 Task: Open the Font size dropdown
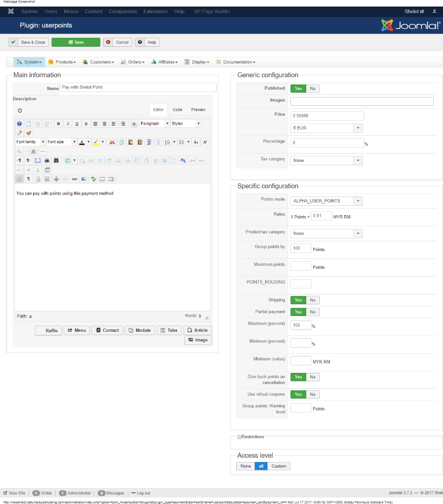[x=62, y=142]
